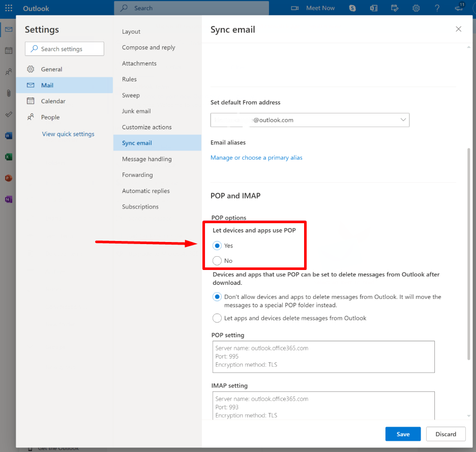Open the Junk email section
This screenshot has width=476, height=452.
(157, 111)
